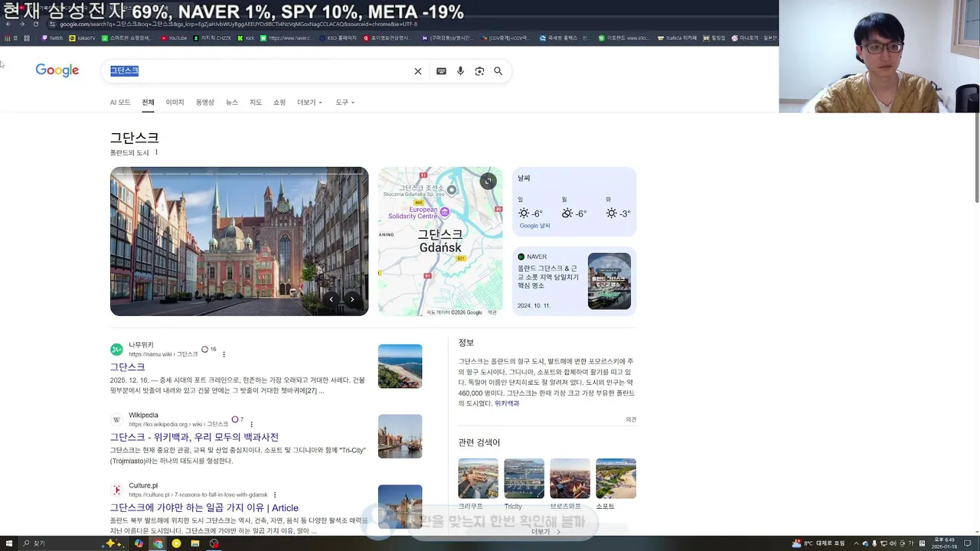Open the taskbar clock showing 2026-01-18
980x551 pixels.
click(x=943, y=543)
